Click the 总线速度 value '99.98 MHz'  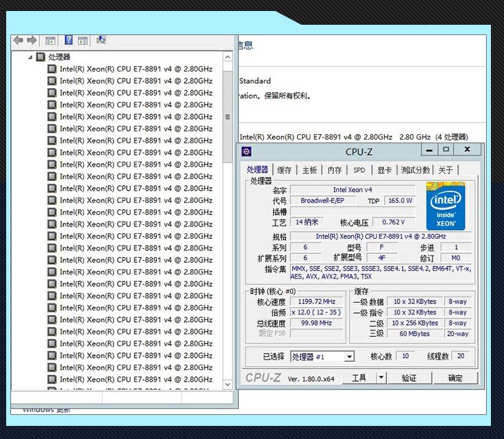(x=317, y=323)
